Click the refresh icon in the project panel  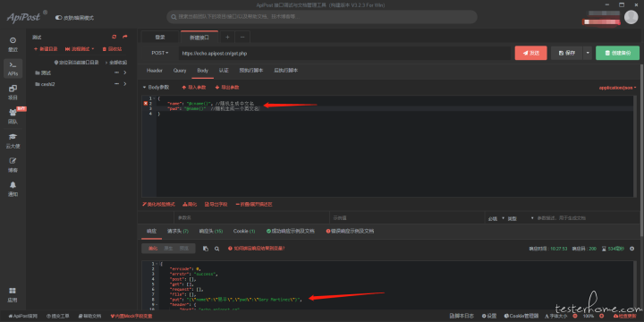[x=114, y=37]
